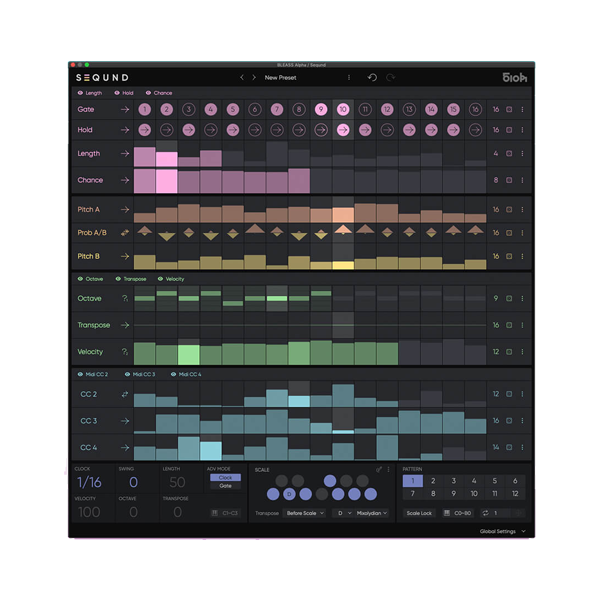The image size is (600, 600).
Task: Click the Scale Lock button
Action: tap(419, 513)
